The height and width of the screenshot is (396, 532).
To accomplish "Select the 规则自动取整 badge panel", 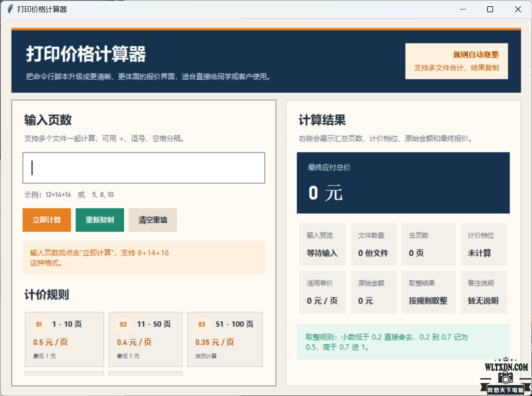I will (x=456, y=61).
